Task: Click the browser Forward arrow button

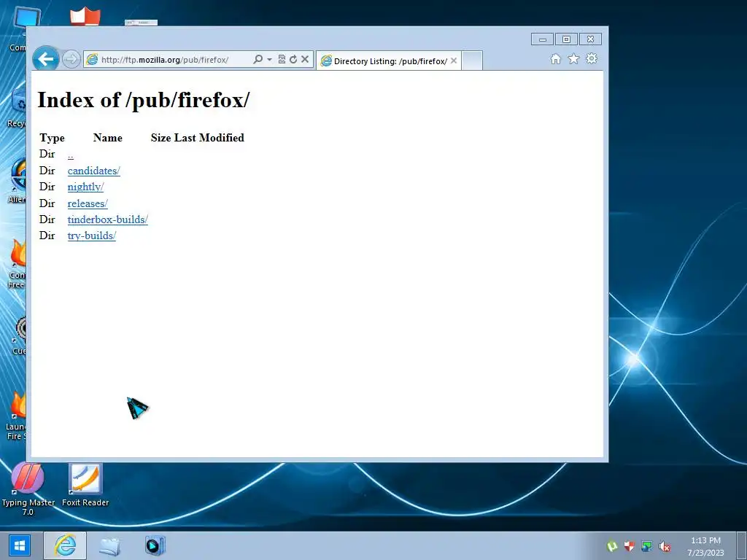Action: tap(71, 60)
